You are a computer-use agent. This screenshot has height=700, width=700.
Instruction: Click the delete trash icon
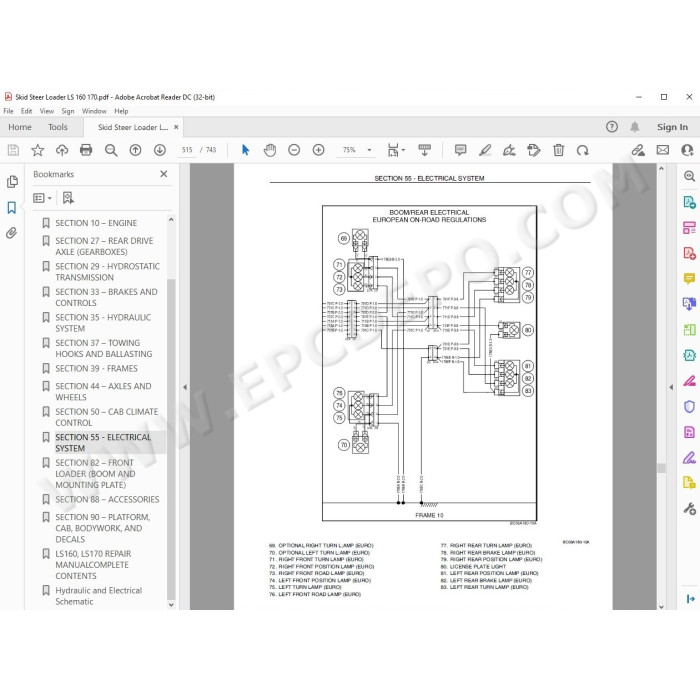(x=558, y=150)
